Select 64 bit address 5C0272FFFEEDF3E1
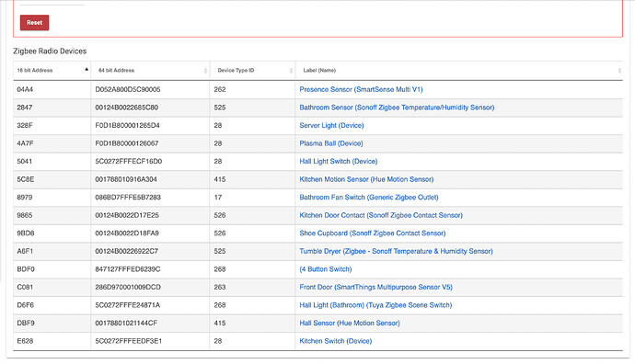 [128, 341]
